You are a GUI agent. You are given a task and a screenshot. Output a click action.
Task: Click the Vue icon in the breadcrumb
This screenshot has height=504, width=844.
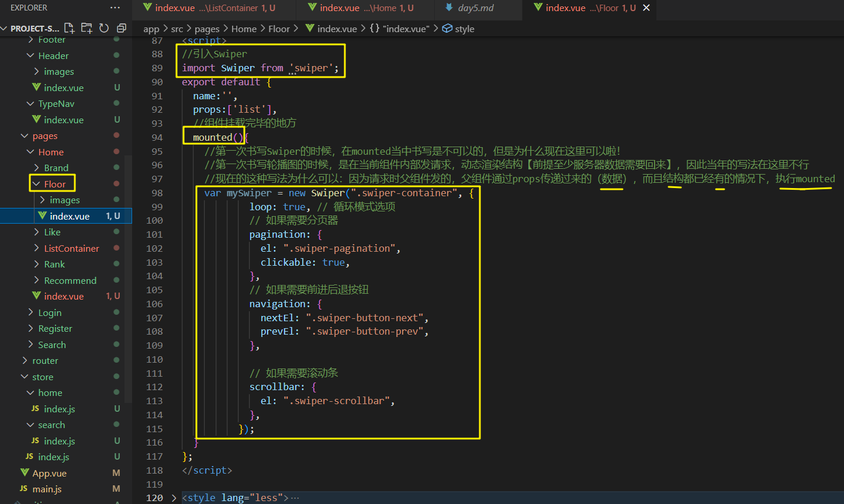310,28
